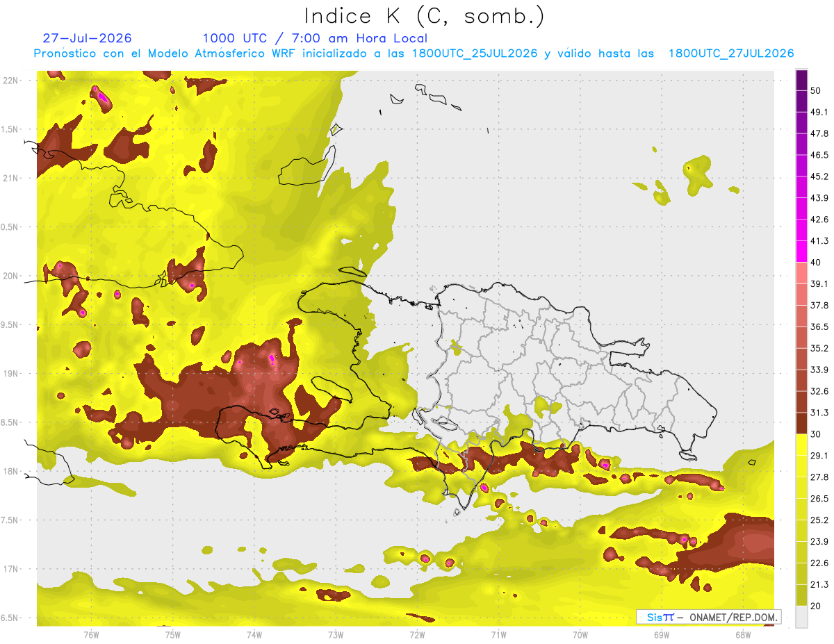The width and height of the screenshot is (834, 644).
Task: Click the '71W' longitude label
Action: pos(498,635)
